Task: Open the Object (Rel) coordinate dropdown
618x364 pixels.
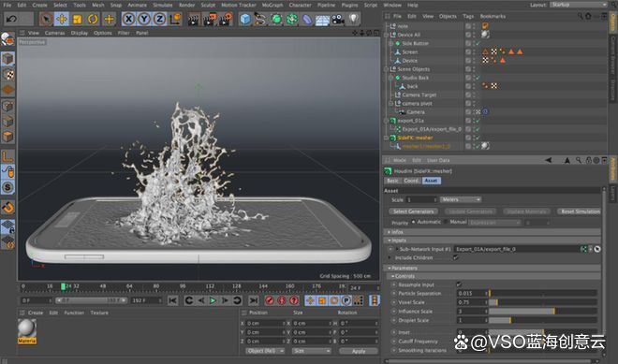Action: [264, 351]
